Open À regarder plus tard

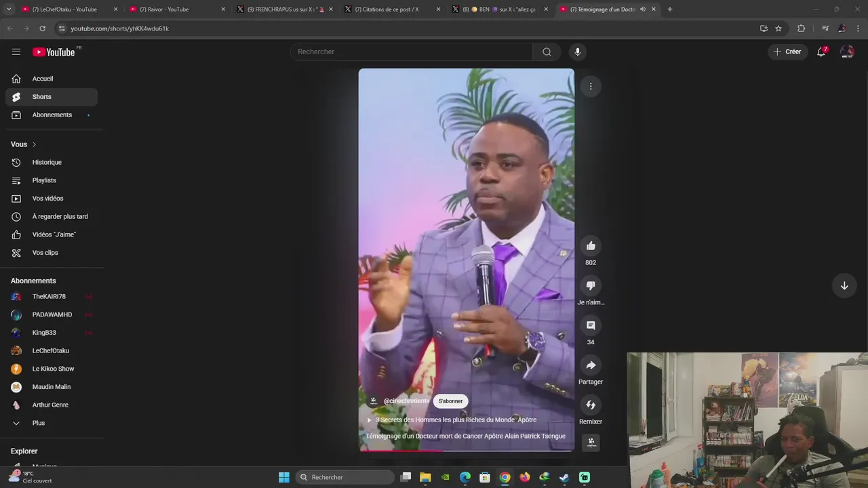[52, 217]
